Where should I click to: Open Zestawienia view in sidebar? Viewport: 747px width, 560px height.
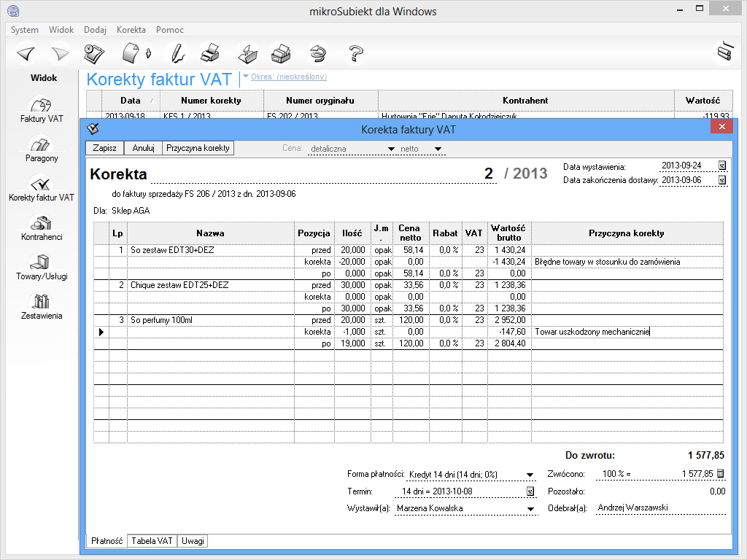tap(42, 307)
